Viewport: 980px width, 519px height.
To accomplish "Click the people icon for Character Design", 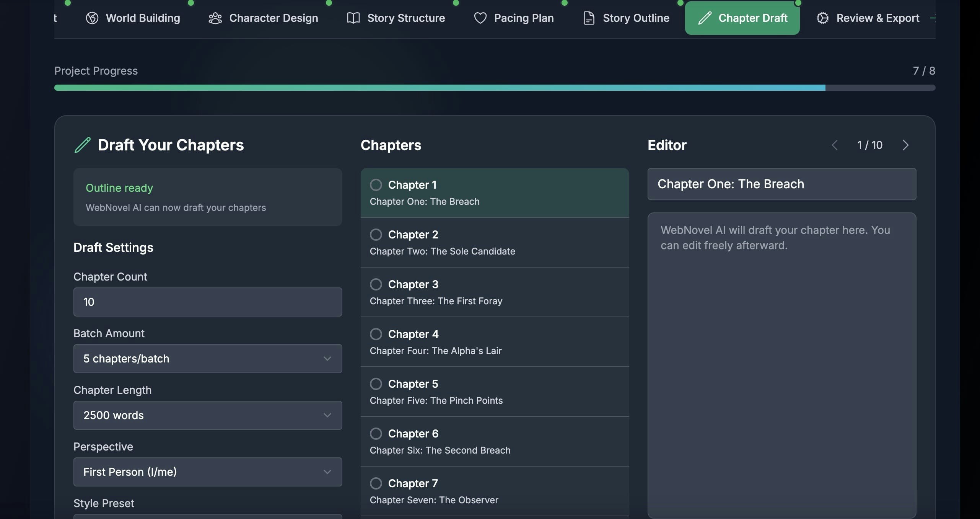I will pos(215,18).
